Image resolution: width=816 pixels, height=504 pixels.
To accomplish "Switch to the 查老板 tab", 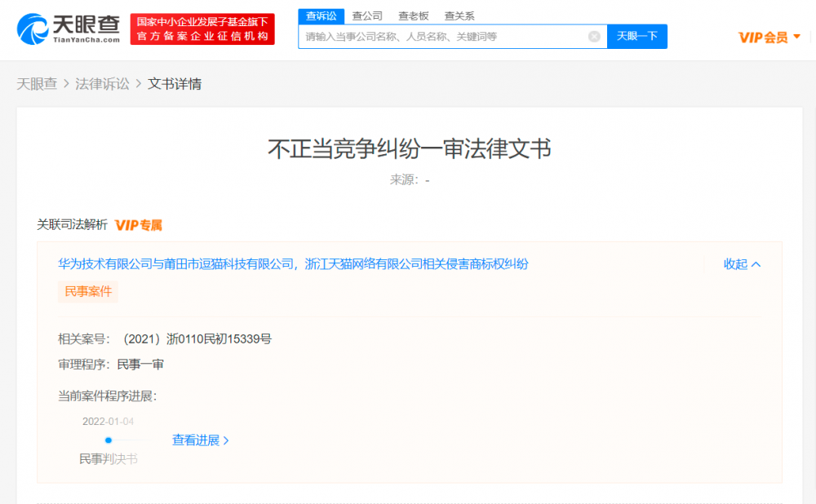I will point(413,15).
